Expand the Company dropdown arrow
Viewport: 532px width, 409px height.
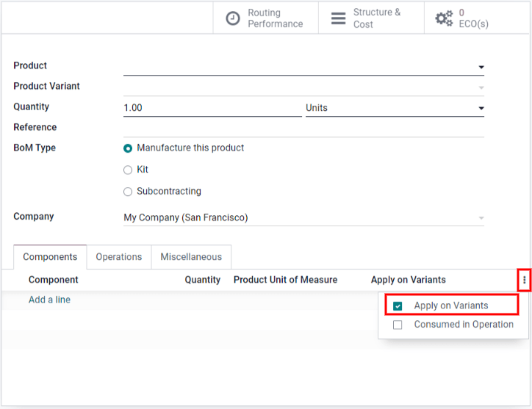coord(481,218)
